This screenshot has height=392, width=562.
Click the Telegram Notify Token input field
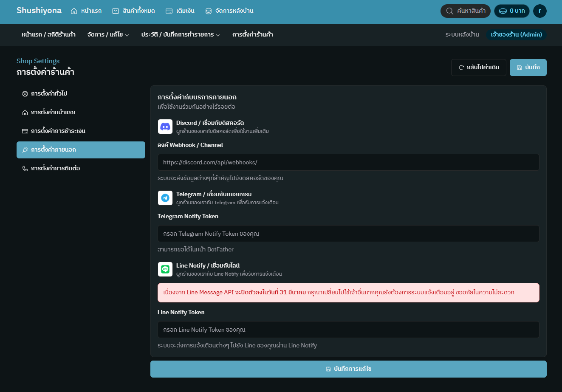[x=348, y=234]
